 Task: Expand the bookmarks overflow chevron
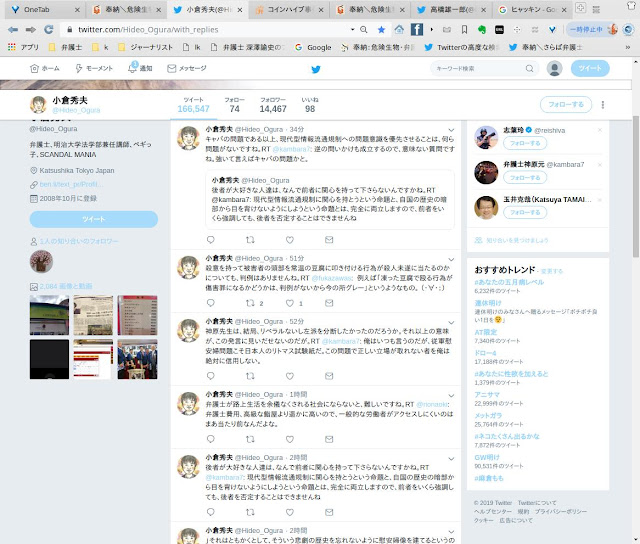pos(627,47)
